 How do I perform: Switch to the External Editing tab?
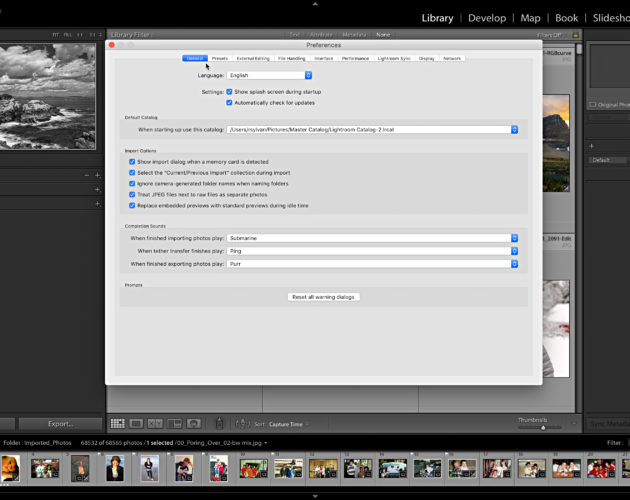(253, 58)
